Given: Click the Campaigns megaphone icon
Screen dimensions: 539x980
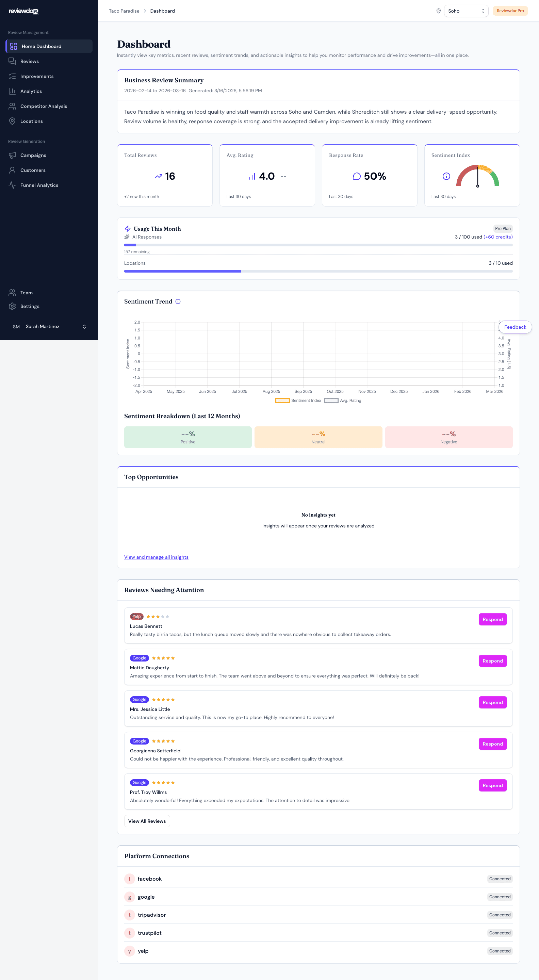Looking at the screenshot, I should pos(12,155).
